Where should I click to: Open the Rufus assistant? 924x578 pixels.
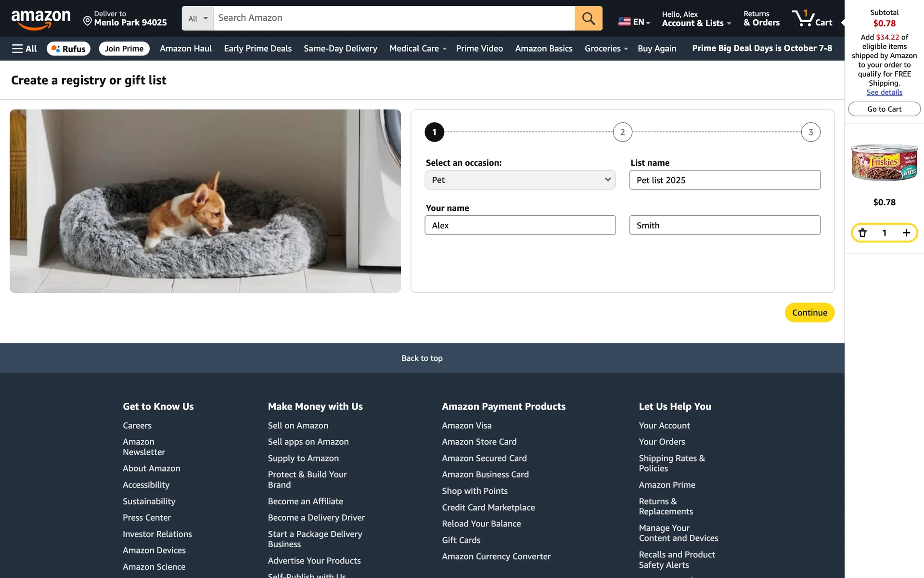pos(68,49)
